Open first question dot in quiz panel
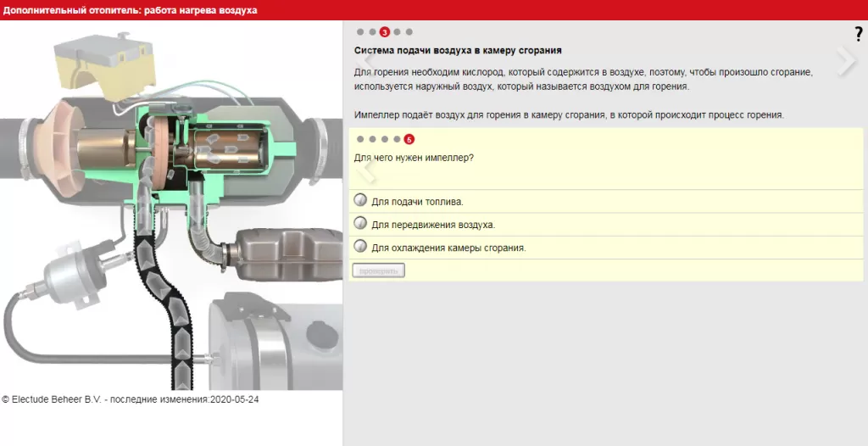The height and width of the screenshot is (446, 868). [360, 139]
